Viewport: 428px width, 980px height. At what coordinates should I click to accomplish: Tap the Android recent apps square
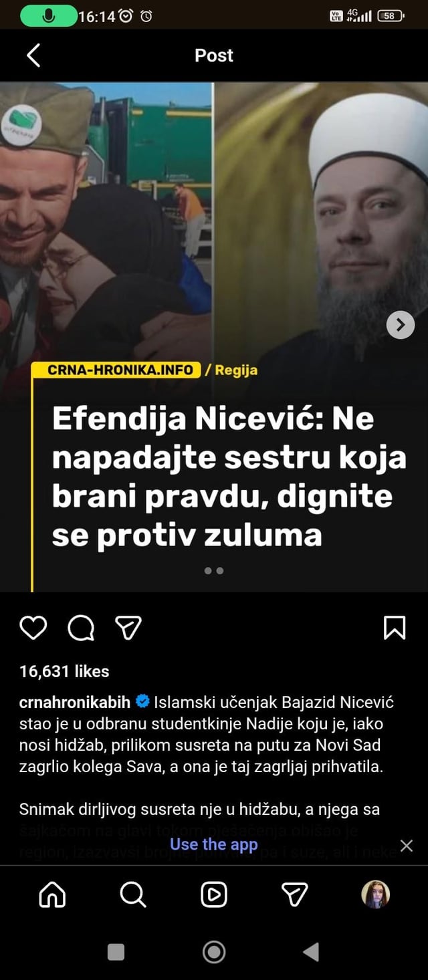pos(116,952)
